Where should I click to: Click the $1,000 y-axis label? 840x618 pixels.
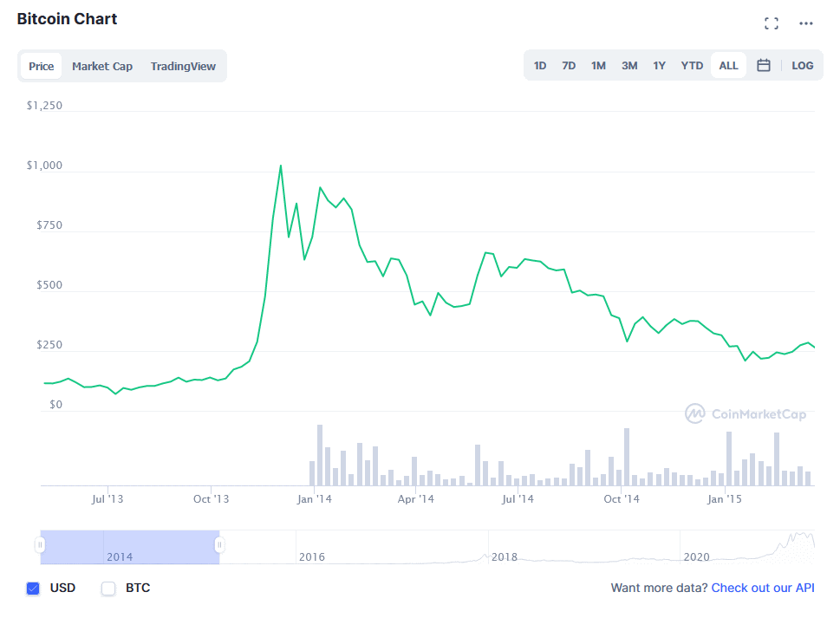[x=44, y=166]
